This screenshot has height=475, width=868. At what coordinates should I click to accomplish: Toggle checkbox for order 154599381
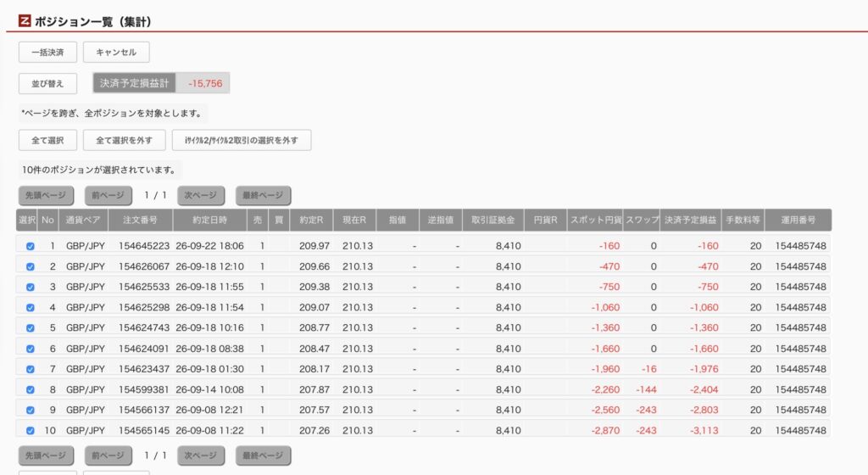[31, 389]
